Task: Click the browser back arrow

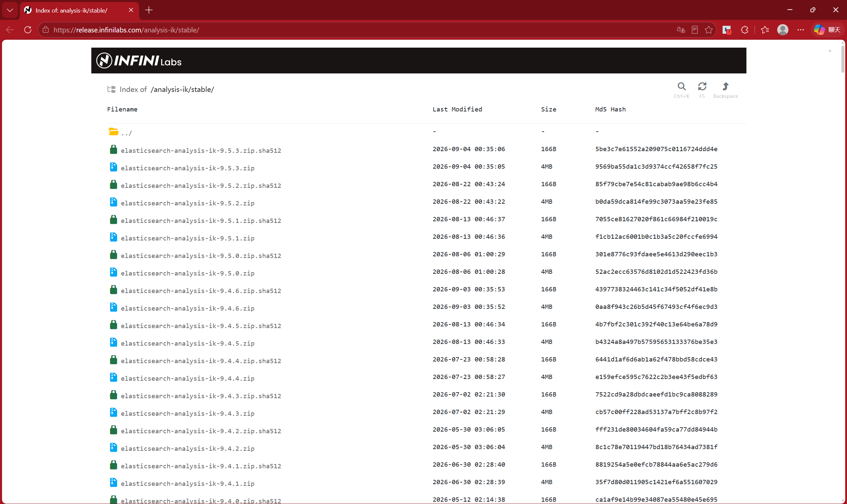Action: tap(10, 30)
